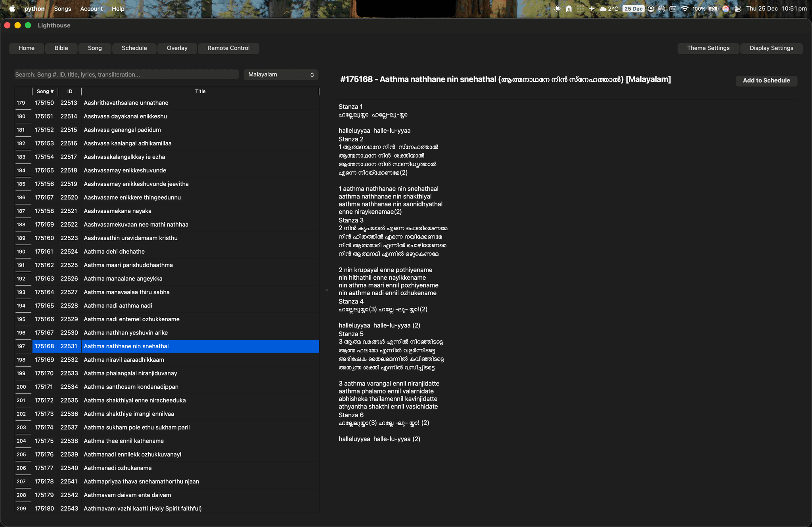
Task: Click the user account menu bar icon
Action: [651, 9]
